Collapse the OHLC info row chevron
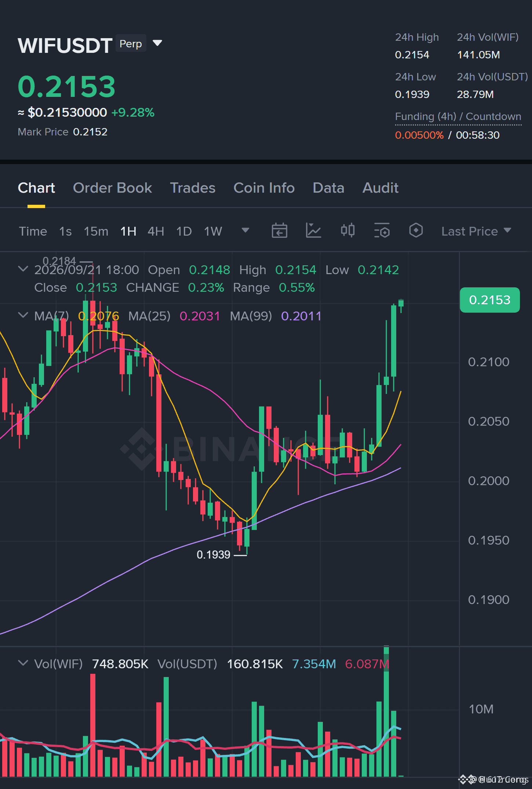 [x=23, y=269]
